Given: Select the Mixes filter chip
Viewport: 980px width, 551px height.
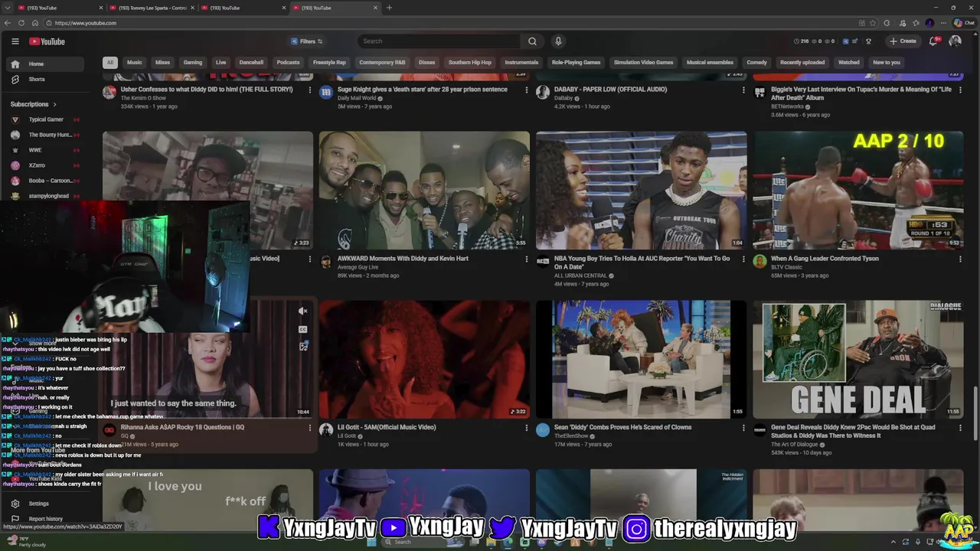Looking at the screenshot, I should point(163,63).
